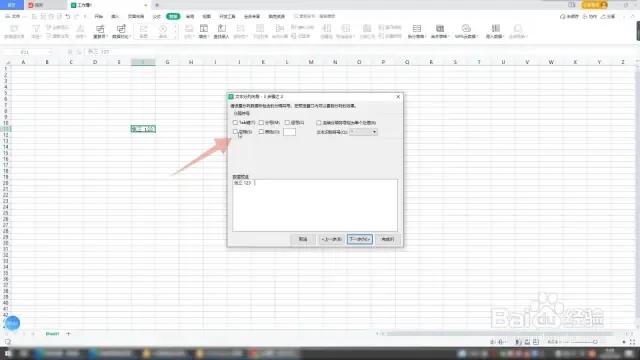Viewport: 640px width, 360px height.
Task: Open the Stock data type button
Action: [144, 31]
